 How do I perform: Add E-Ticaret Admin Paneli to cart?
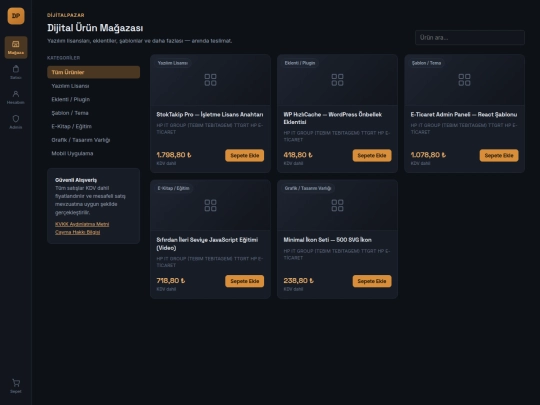click(499, 156)
